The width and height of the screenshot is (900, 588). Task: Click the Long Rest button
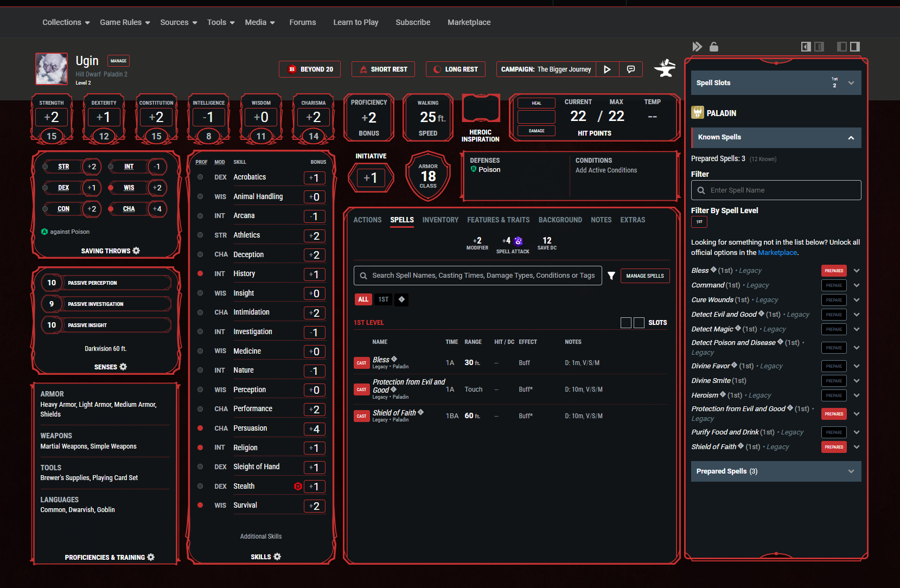456,69
